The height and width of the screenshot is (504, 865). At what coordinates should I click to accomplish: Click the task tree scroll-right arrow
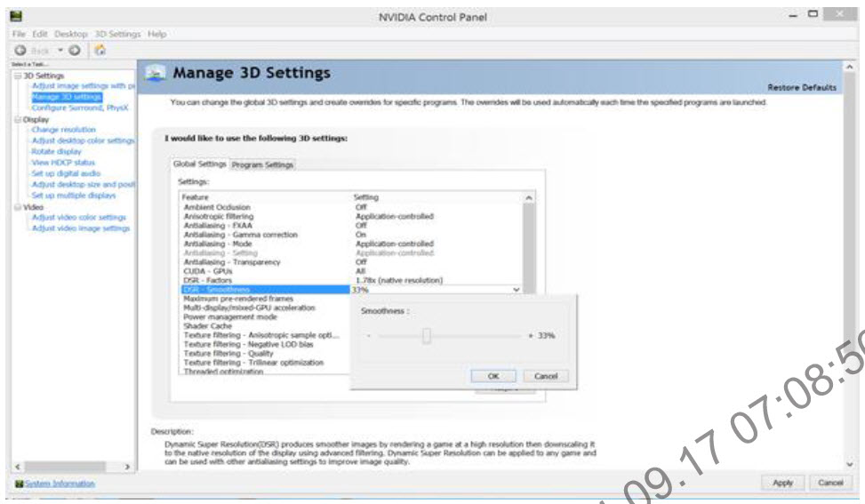(x=127, y=467)
